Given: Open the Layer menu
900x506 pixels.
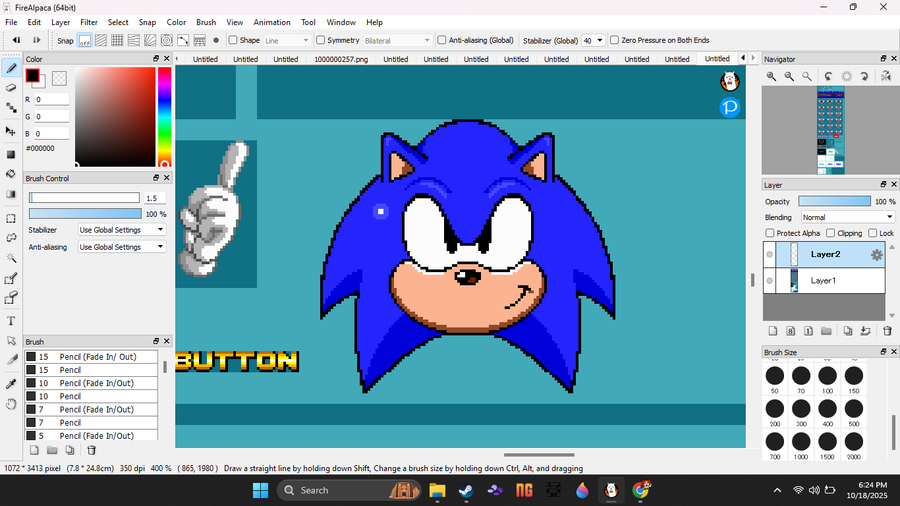Looking at the screenshot, I should point(60,22).
